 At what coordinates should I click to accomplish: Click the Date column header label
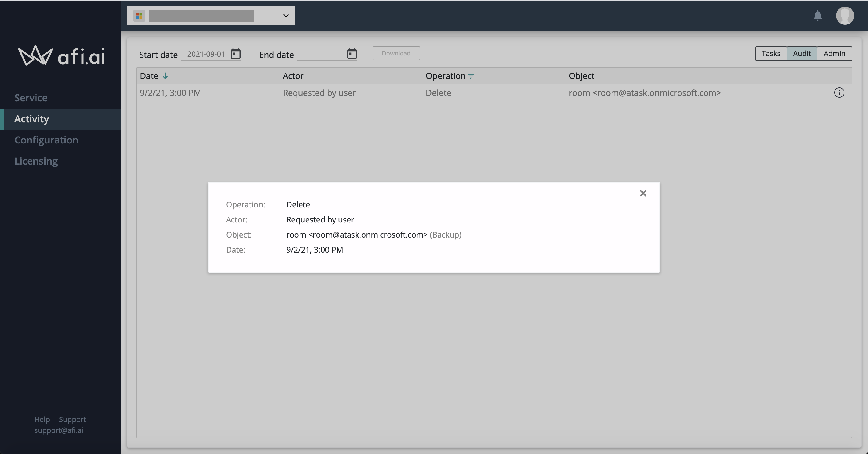pyautogui.click(x=149, y=76)
